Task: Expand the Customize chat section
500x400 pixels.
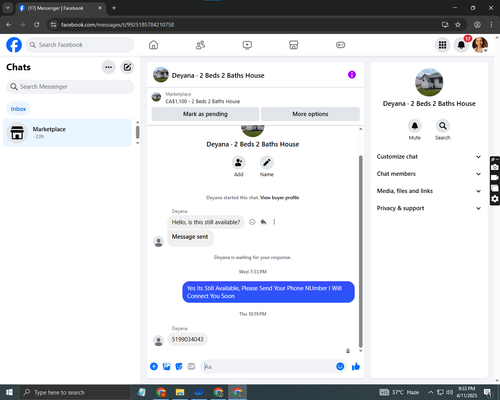Action: pos(429,157)
